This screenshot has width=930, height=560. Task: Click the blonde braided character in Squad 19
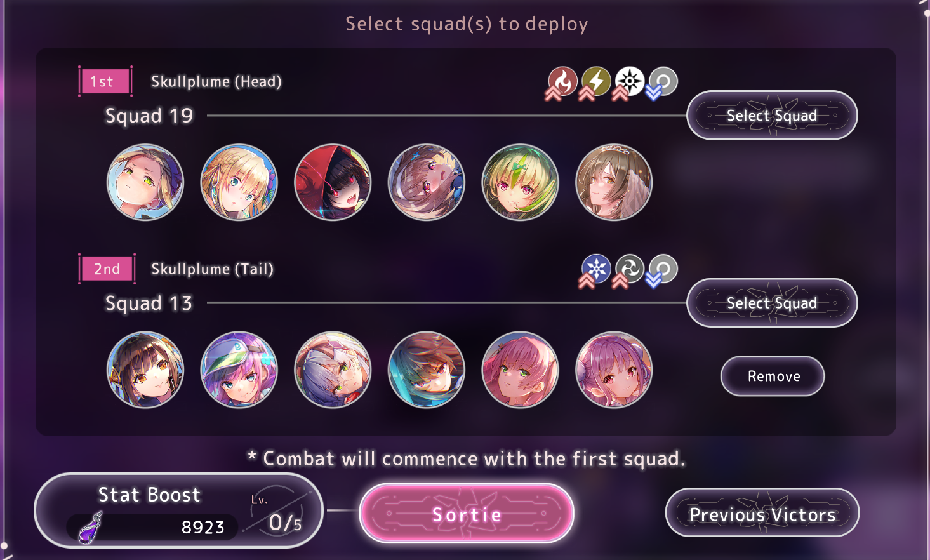[x=239, y=182]
